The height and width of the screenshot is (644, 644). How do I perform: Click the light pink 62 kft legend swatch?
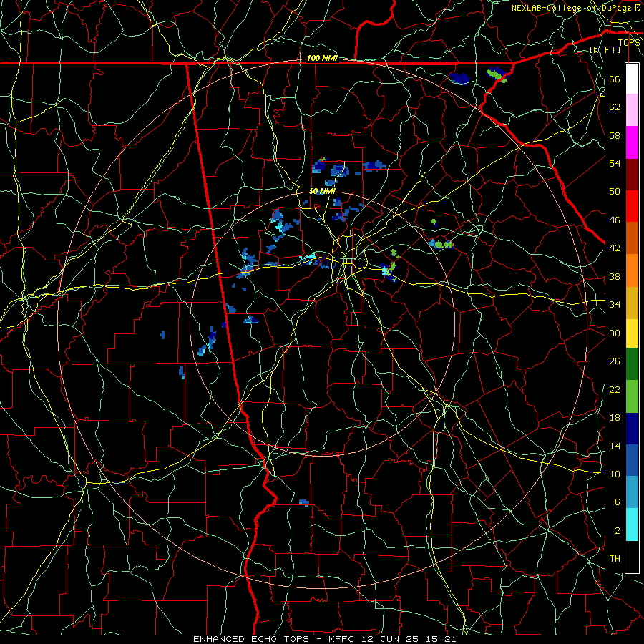pos(632,110)
